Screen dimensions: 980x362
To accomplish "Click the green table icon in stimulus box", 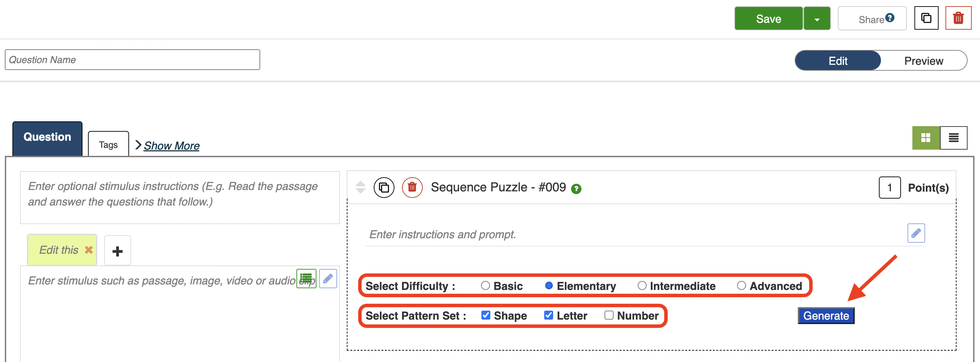I will click(x=306, y=279).
